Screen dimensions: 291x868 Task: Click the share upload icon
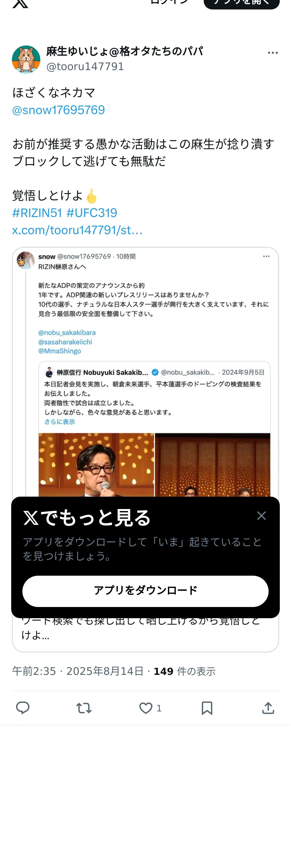tap(268, 708)
